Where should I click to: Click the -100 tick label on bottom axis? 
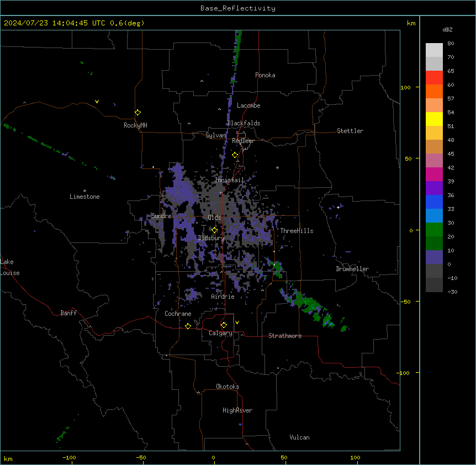[69, 457]
